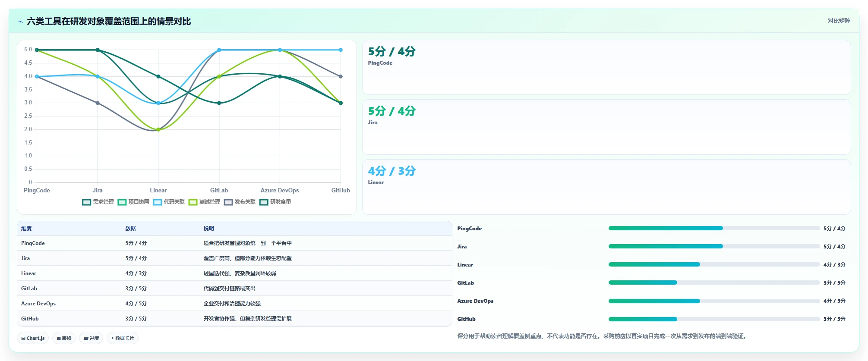Hide the 代码关联 legend series
Viewport: 868px width, 361px height.
169,202
